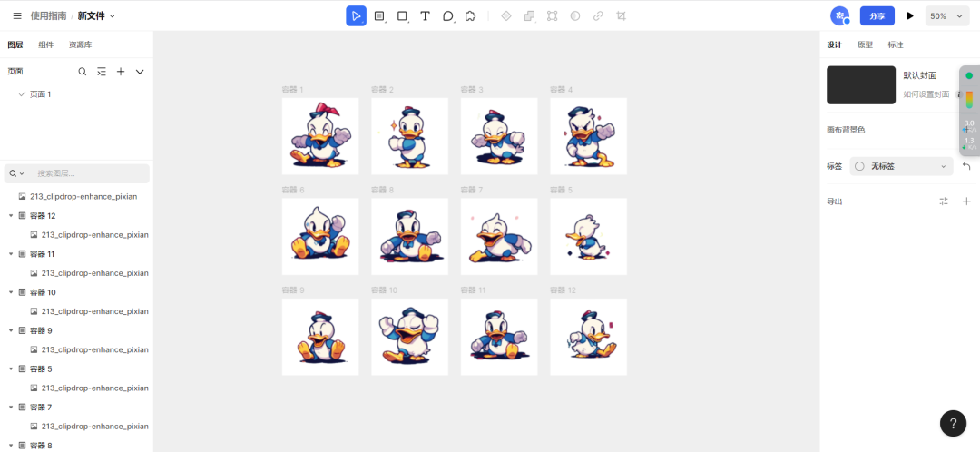Click the crop tool icon

coord(621,15)
